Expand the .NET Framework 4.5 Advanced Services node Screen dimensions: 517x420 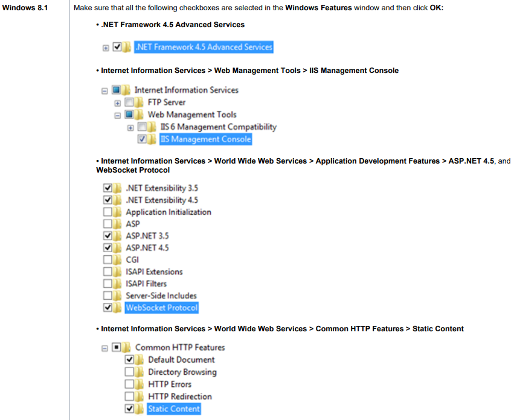(106, 47)
